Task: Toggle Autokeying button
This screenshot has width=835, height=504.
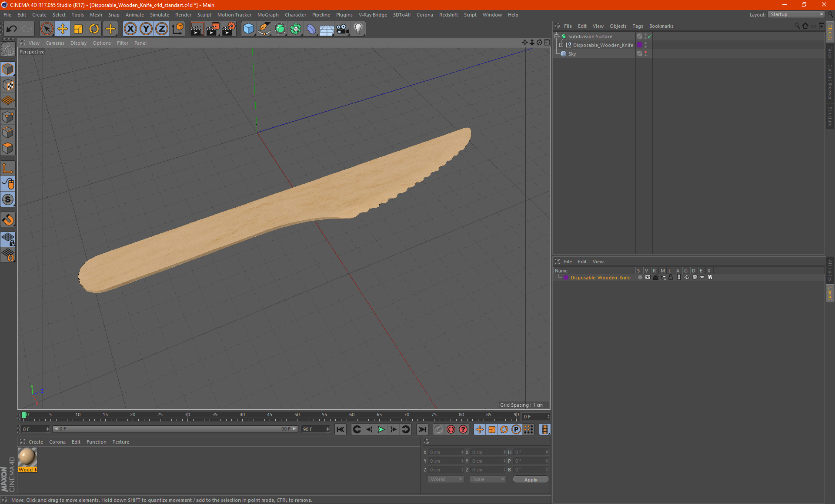Action: click(x=451, y=429)
